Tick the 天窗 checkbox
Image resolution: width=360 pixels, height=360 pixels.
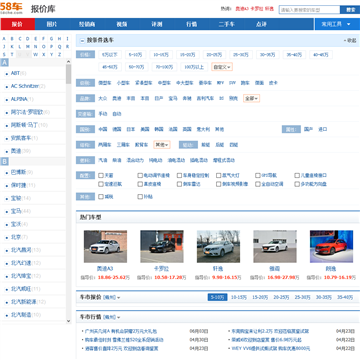101,175
